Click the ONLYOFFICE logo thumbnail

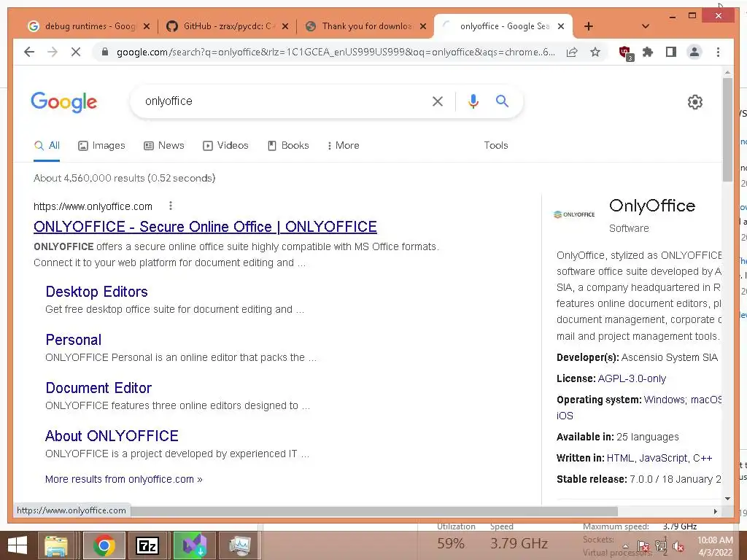click(574, 214)
